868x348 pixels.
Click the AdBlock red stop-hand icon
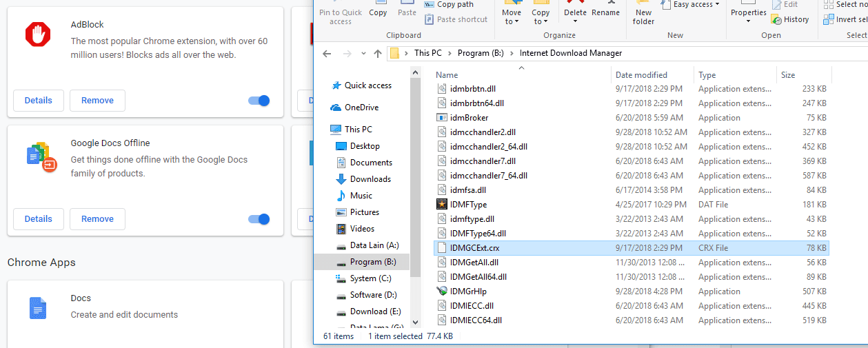[x=38, y=34]
